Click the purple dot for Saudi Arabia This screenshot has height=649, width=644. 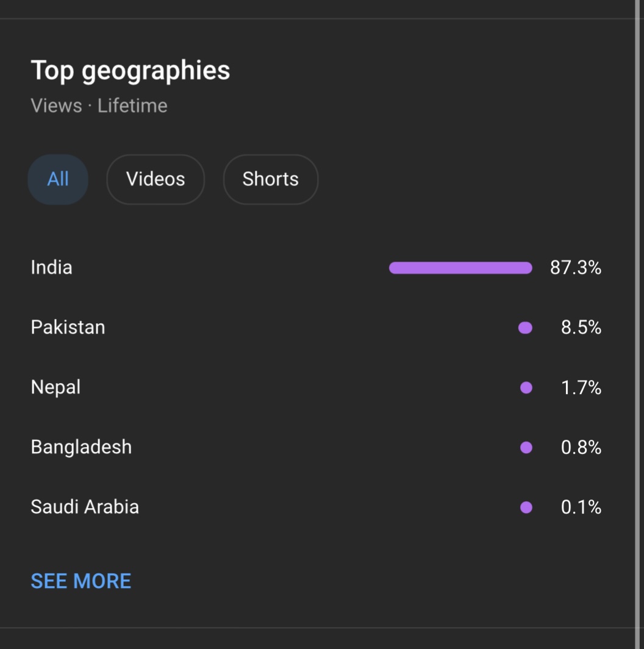point(526,507)
